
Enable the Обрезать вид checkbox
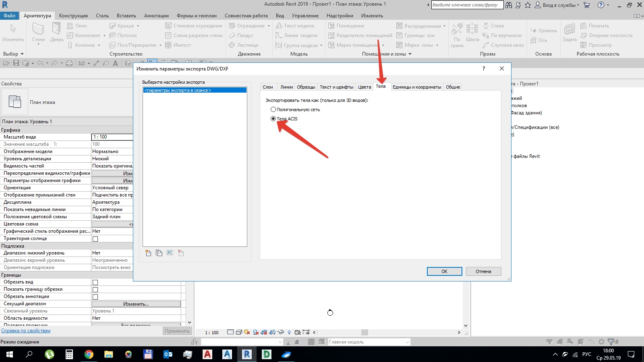coord(95,282)
